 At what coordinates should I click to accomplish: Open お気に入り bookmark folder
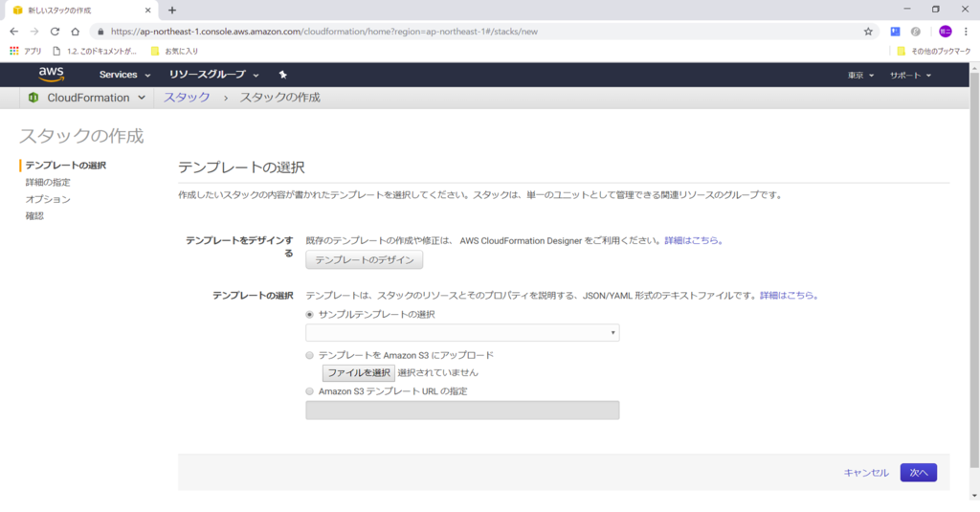tap(174, 52)
